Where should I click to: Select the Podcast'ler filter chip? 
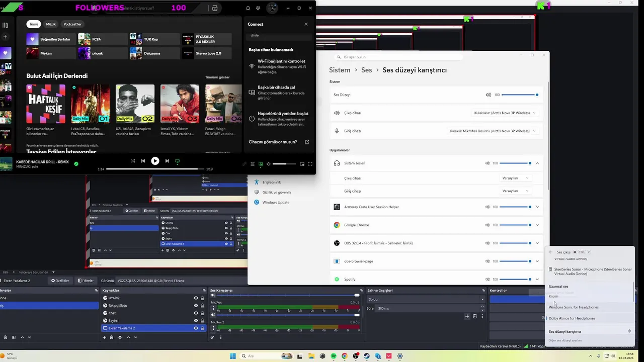72,24
